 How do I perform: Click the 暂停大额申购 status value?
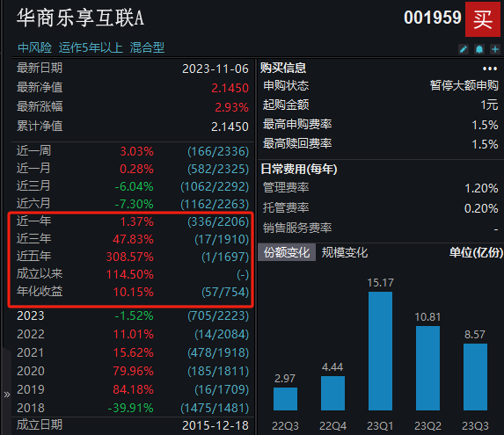click(464, 86)
